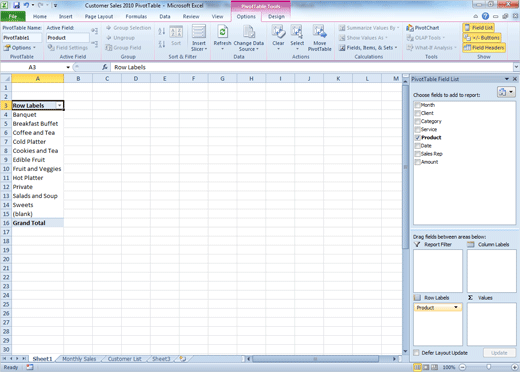Switch to the Home ribbon tab
The height and width of the screenshot is (372, 520).
40,16
